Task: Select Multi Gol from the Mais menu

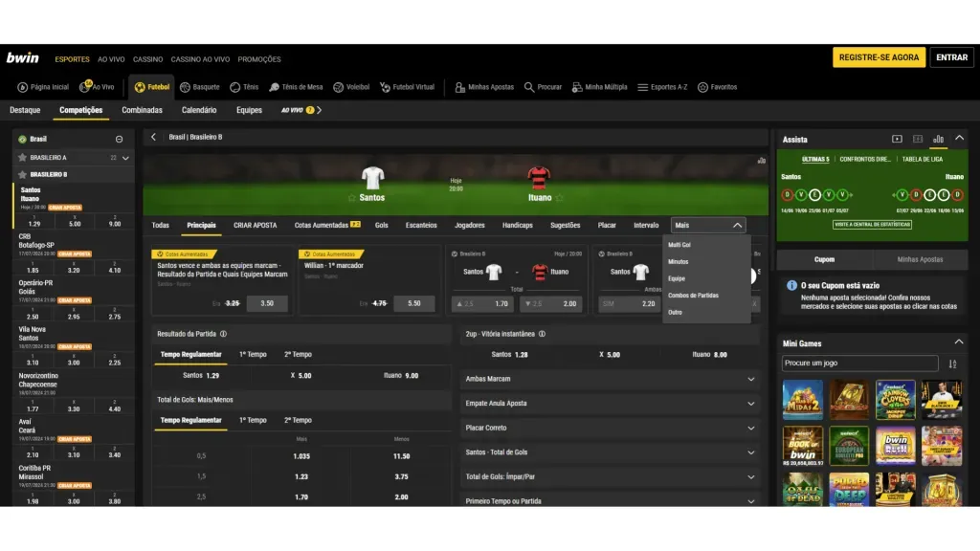Action: pos(679,243)
